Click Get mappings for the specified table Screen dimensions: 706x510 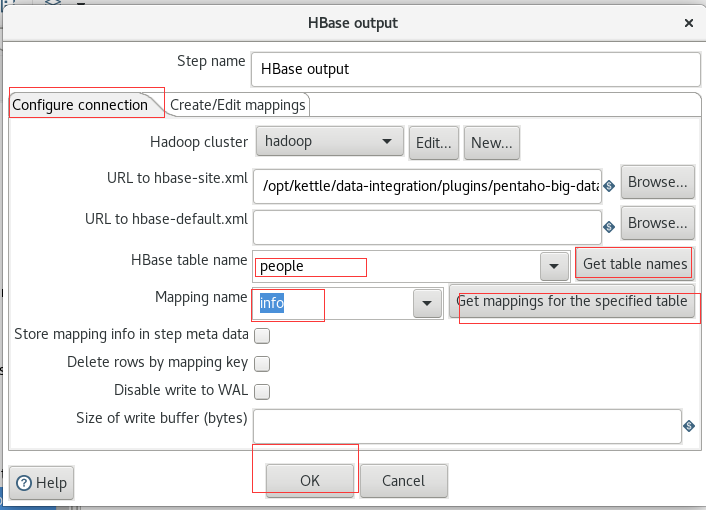pyautogui.click(x=572, y=301)
